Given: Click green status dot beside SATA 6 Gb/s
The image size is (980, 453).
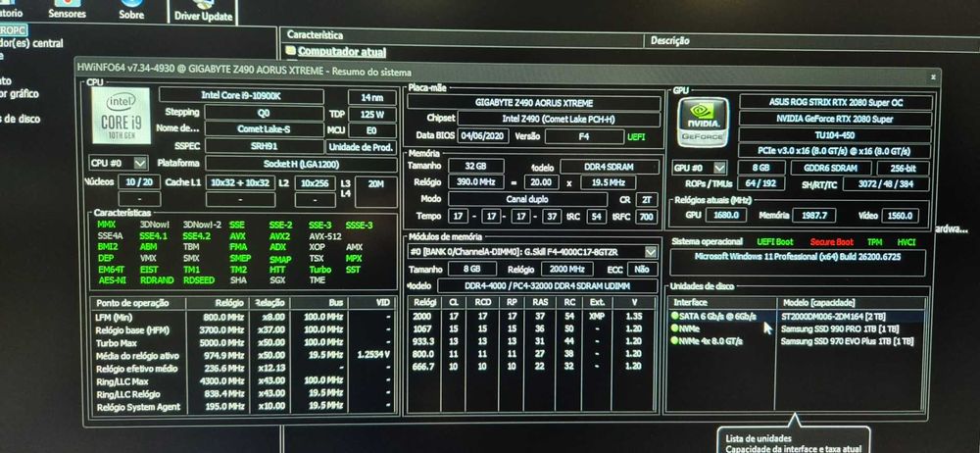Looking at the screenshot, I should [x=674, y=316].
